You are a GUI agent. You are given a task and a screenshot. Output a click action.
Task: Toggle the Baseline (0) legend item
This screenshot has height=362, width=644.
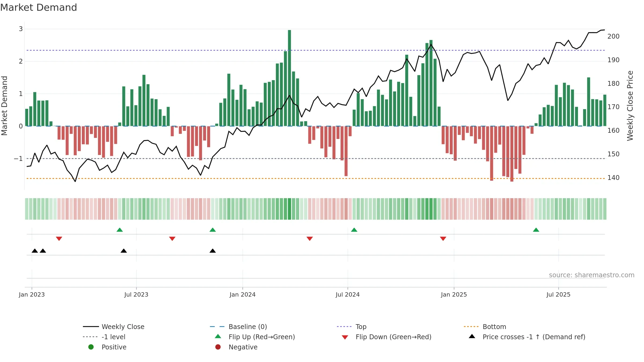[x=238, y=327]
